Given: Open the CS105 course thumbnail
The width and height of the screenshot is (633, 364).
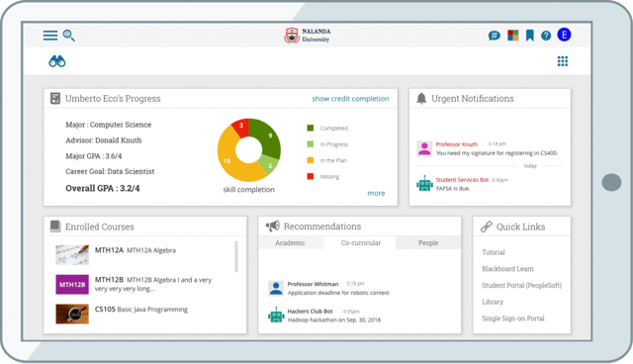Looking at the screenshot, I should [x=72, y=314].
